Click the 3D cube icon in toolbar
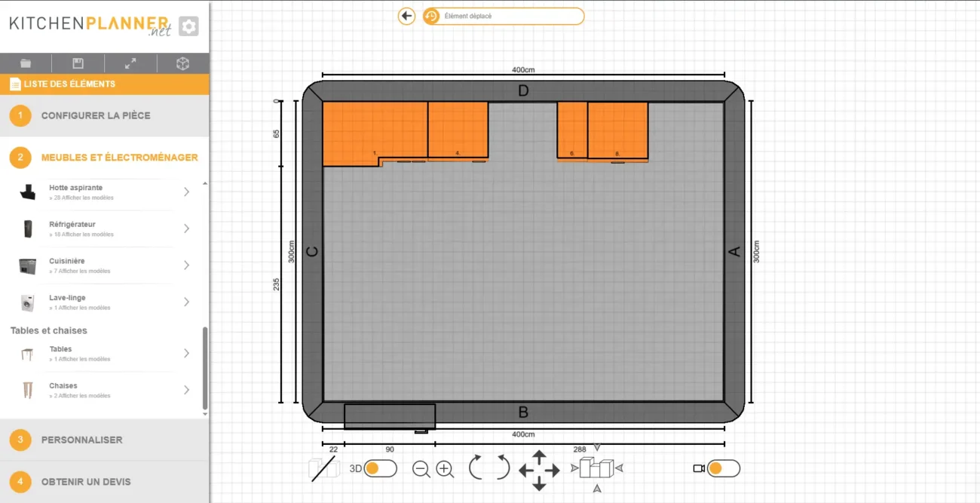Screen dimensions: 980x503 pos(182,63)
